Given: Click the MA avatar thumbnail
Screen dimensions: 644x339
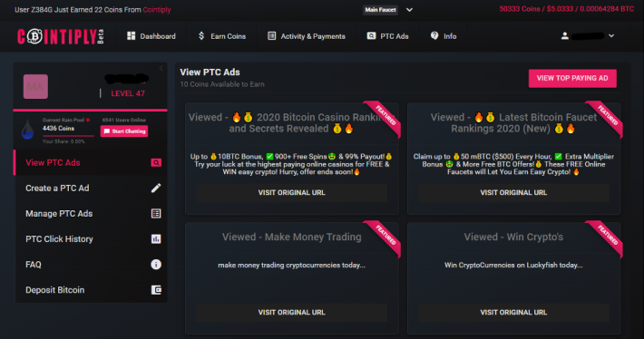Looking at the screenshot, I should 35,87.
